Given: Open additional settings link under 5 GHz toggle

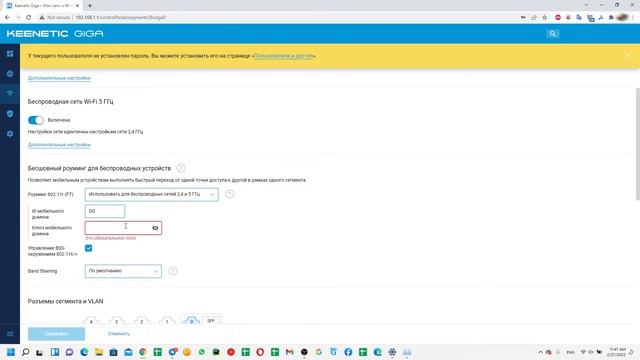Looking at the screenshot, I should tap(59, 145).
